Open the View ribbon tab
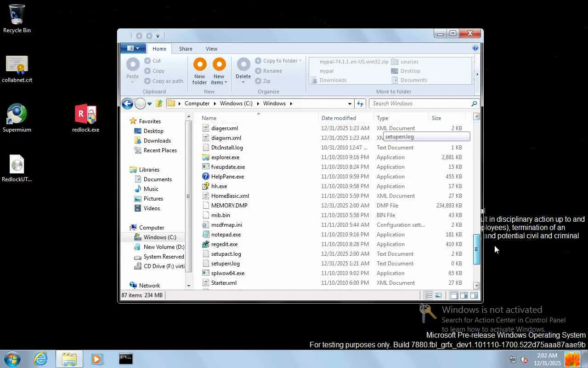The height and width of the screenshot is (368, 588). (211, 49)
